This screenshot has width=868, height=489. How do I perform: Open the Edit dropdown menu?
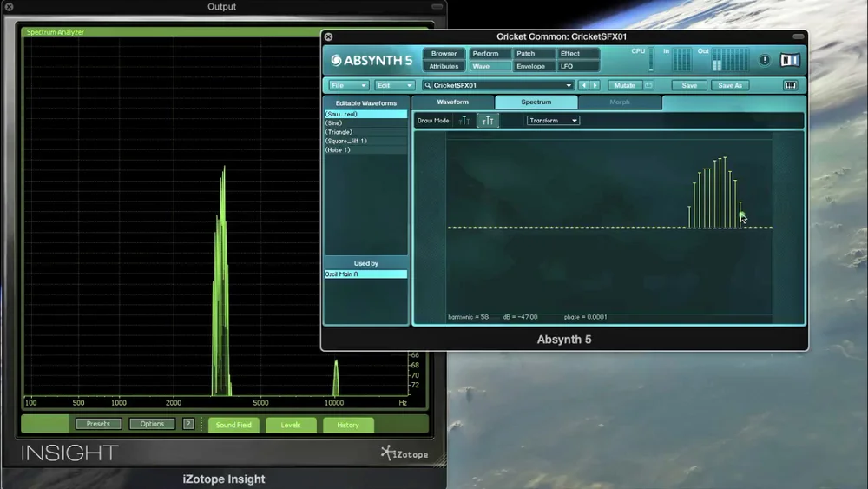click(x=394, y=85)
